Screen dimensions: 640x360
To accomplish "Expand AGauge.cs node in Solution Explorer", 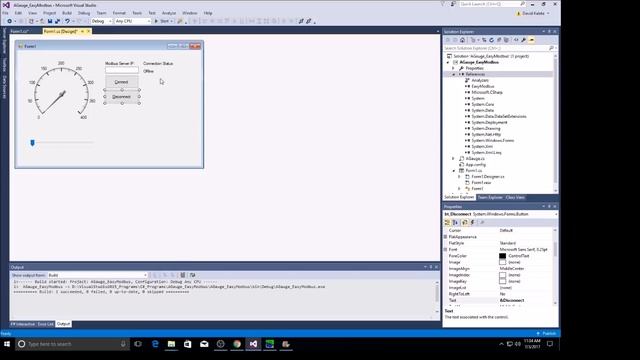I will coord(453,158).
